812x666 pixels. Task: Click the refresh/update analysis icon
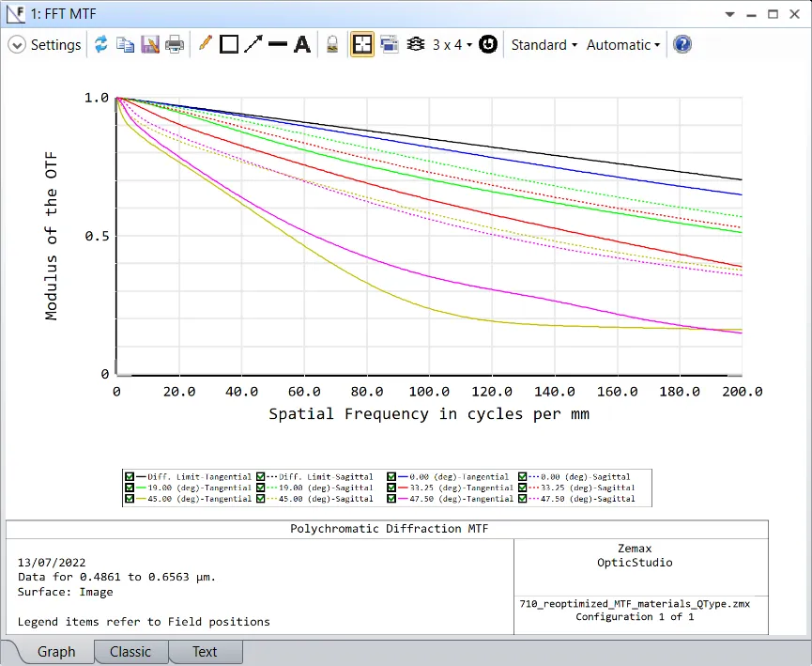pyautogui.click(x=100, y=44)
